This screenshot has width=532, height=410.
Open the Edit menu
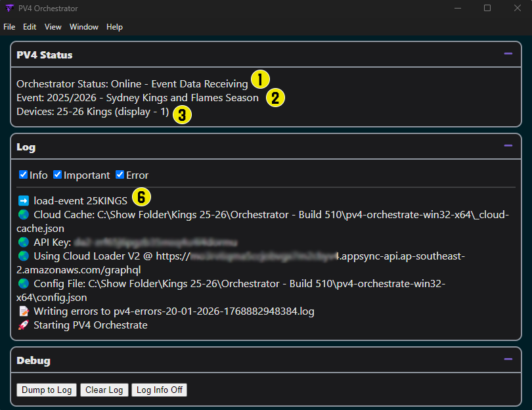[x=30, y=27]
